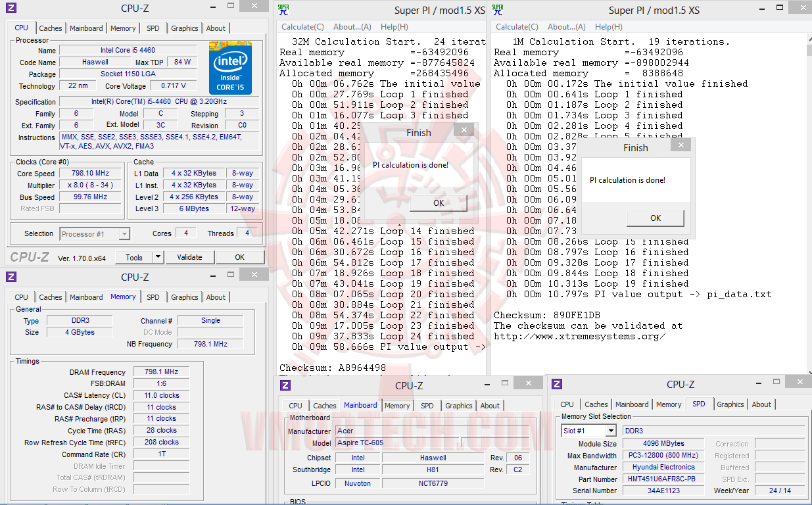
Task: Click the Tools button in CPU-Z
Action: tap(134, 257)
